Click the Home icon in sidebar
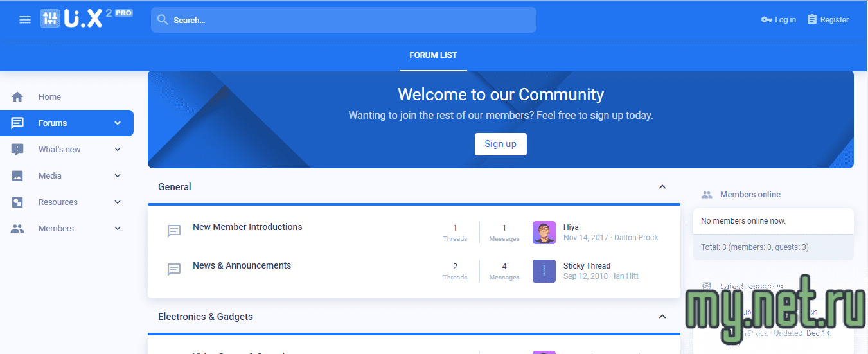 (17, 97)
